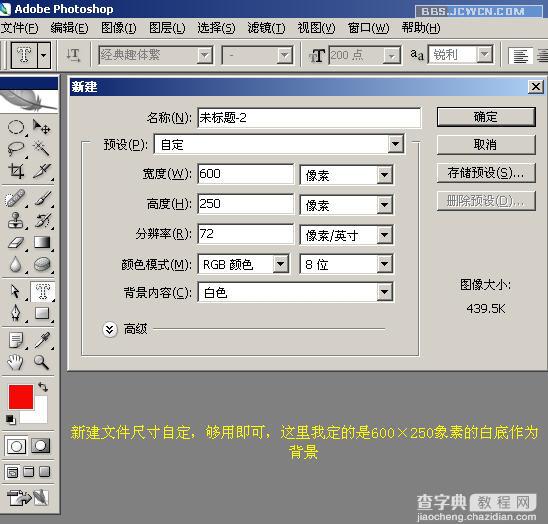Swap foreground and background colors
This screenshot has width=548, height=524.
point(43,387)
